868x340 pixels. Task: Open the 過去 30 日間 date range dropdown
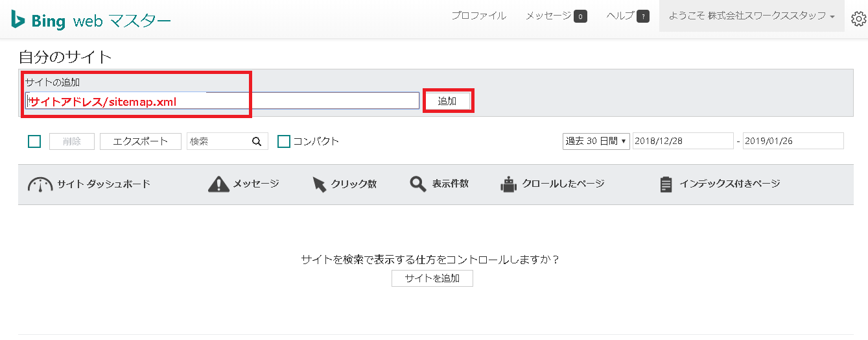(596, 141)
